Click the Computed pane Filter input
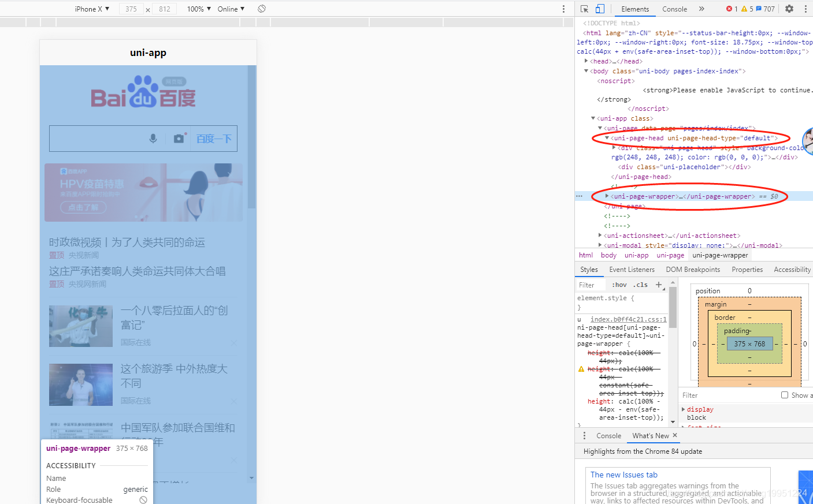The image size is (813, 504). point(728,395)
